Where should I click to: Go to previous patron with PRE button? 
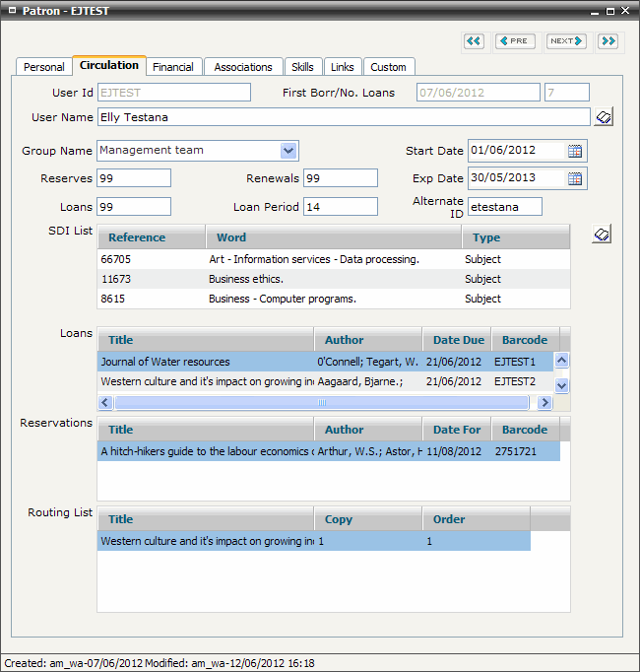point(515,41)
